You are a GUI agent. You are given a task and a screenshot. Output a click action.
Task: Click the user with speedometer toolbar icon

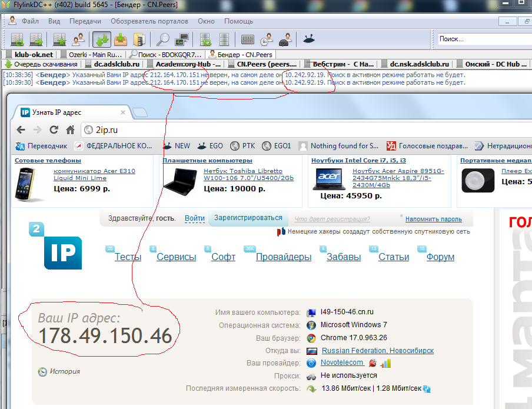tap(285, 39)
